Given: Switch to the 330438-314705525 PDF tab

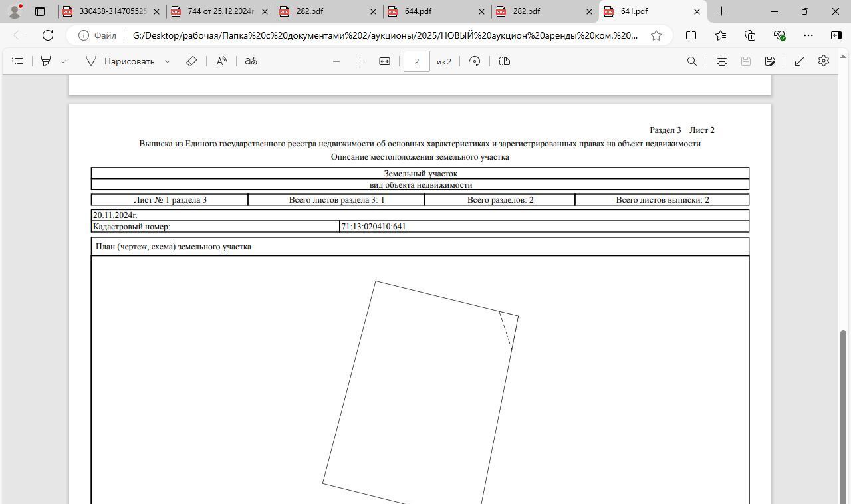Looking at the screenshot, I should [x=112, y=11].
